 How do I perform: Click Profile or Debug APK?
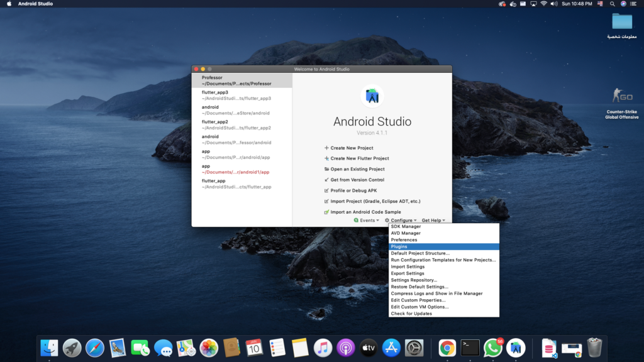pos(350,190)
